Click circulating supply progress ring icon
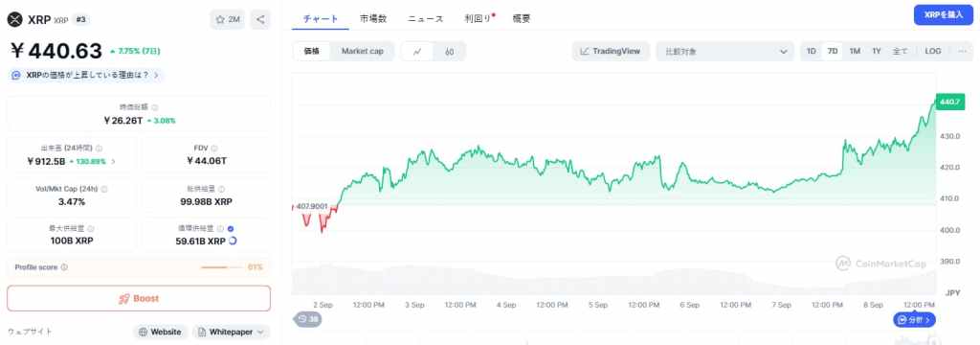Screen dimensions: 980x345 (233, 241)
